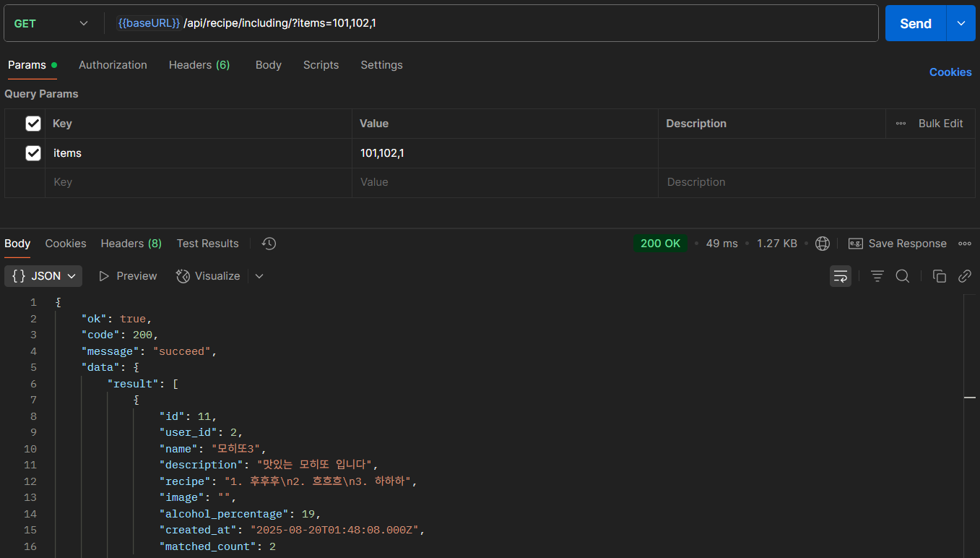Image resolution: width=980 pixels, height=558 pixels.
Task: Open the Cookies link
Action: [950, 72]
